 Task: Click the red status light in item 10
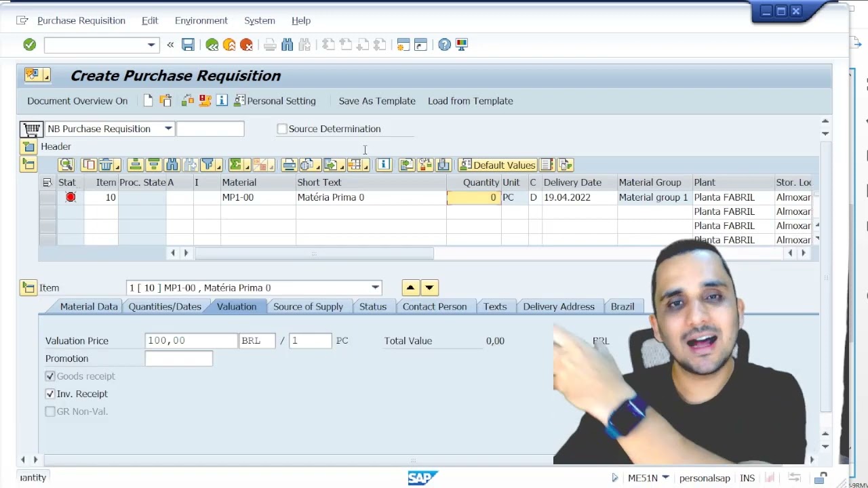click(71, 197)
